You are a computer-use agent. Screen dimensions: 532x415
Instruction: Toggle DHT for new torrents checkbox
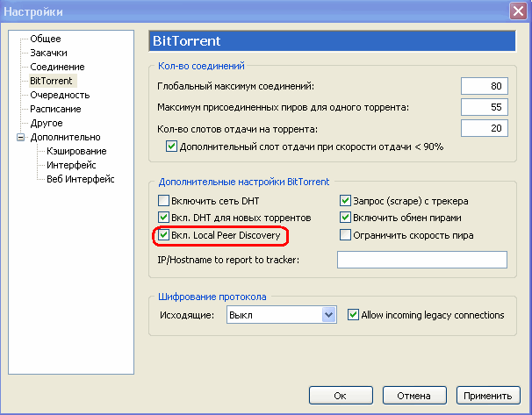tap(163, 218)
